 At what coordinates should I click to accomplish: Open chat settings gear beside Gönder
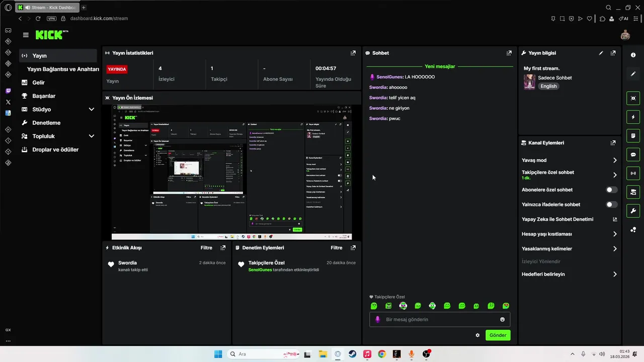tap(477, 335)
